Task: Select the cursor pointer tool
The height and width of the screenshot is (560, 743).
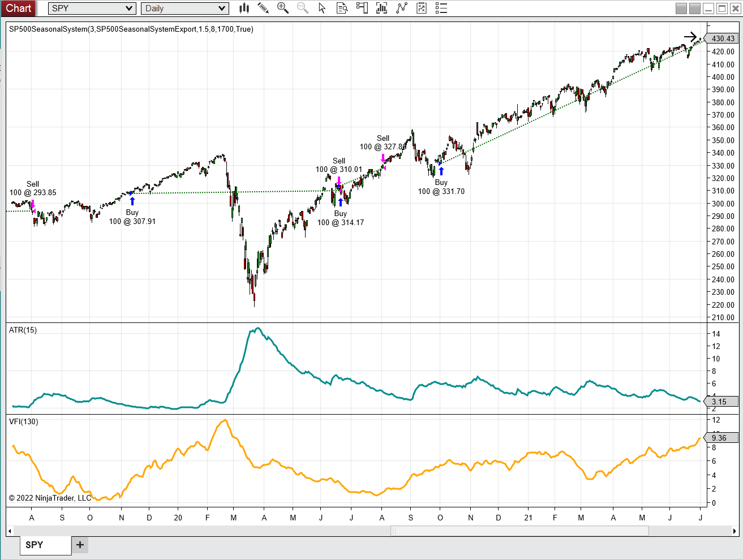Action: click(x=322, y=8)
